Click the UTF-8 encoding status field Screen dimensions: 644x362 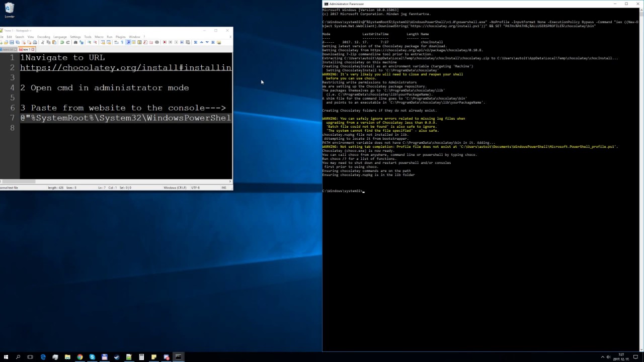pyautogui.click(x=195, y=188)
